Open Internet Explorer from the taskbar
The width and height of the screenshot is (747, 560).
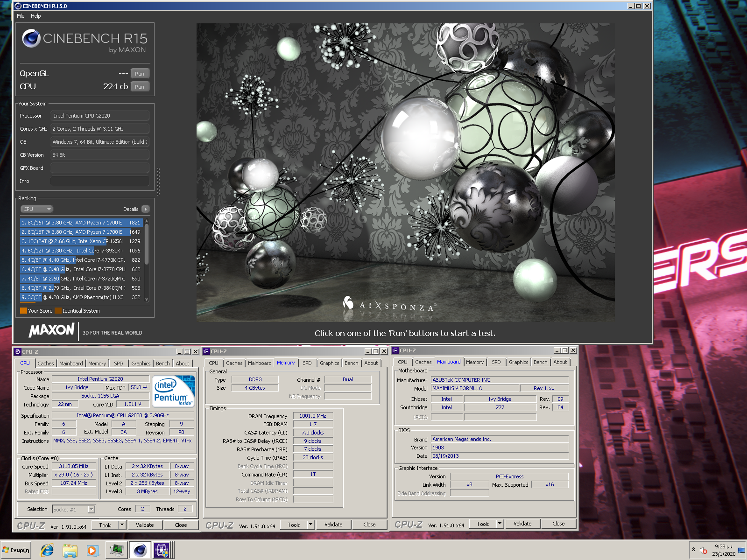(47, 550)
